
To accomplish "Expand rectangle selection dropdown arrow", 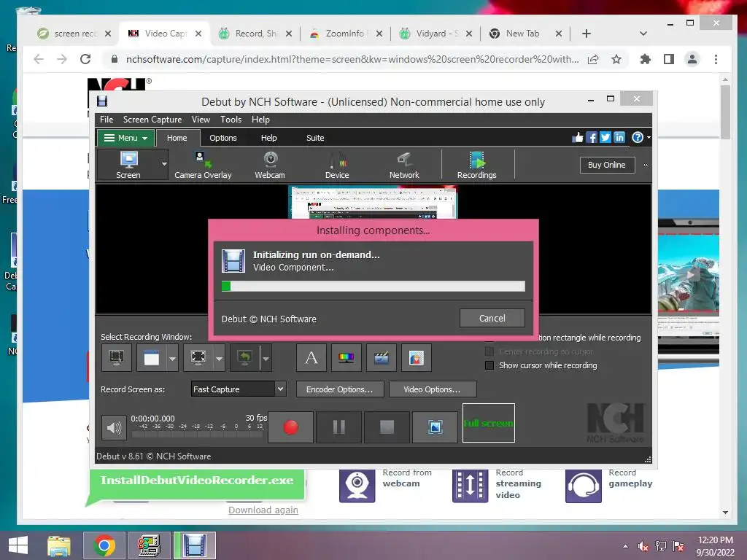I will (x=219, y=357).
